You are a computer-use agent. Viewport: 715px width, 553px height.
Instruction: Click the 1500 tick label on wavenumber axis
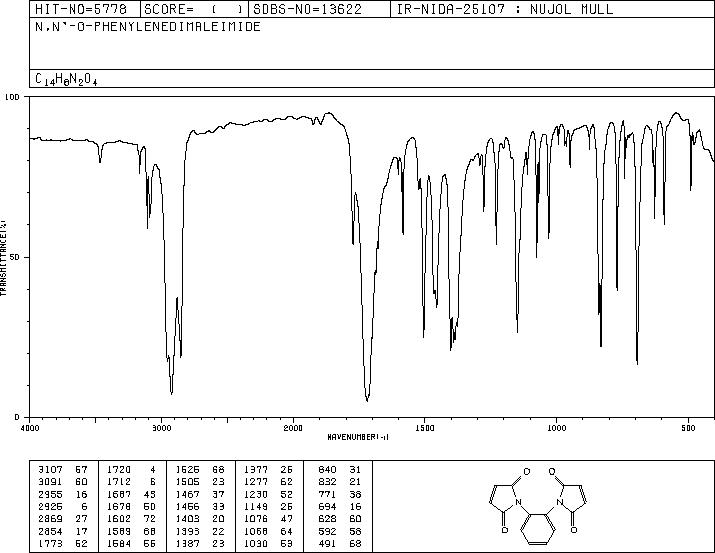coord(425,428)
